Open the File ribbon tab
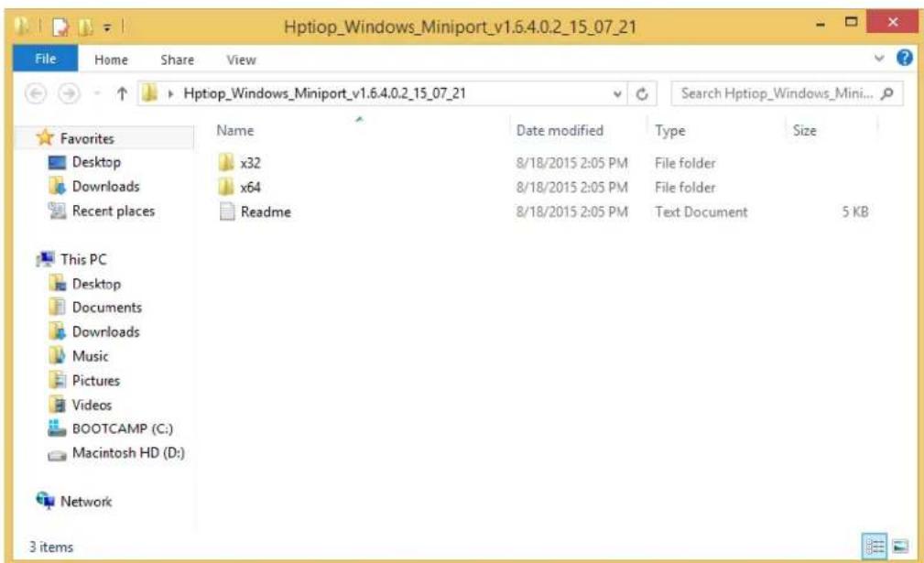Screen dimensions: 924x563 (x=46, y=59)
